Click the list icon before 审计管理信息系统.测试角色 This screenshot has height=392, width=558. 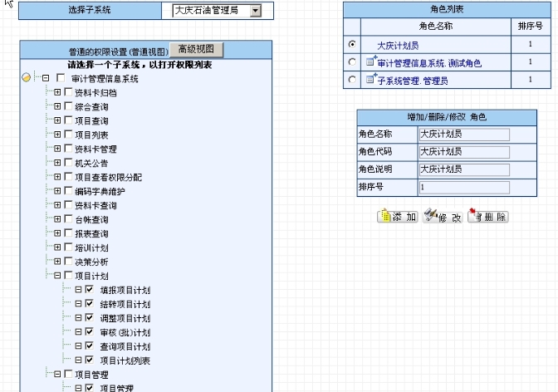coord(371,62)
